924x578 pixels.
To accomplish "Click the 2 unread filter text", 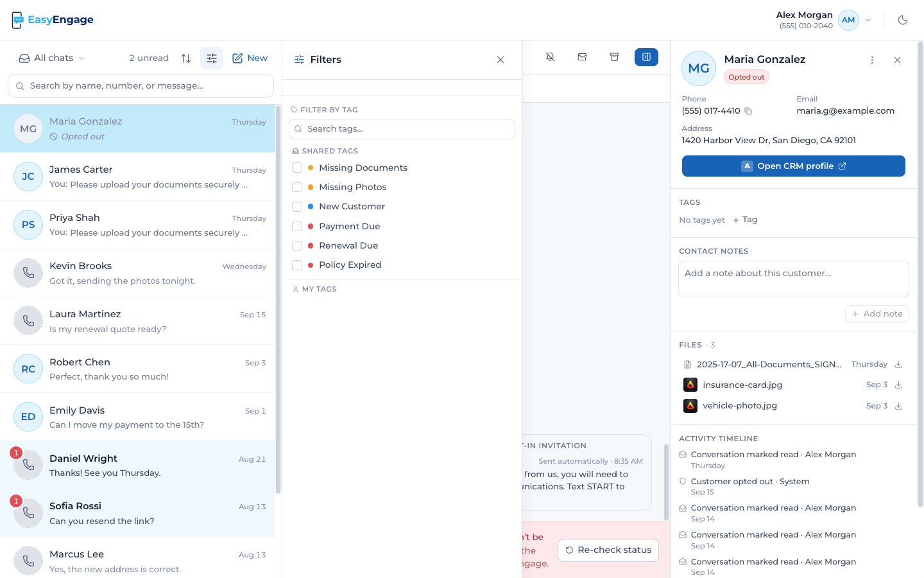I will click(x=149, y=58).
